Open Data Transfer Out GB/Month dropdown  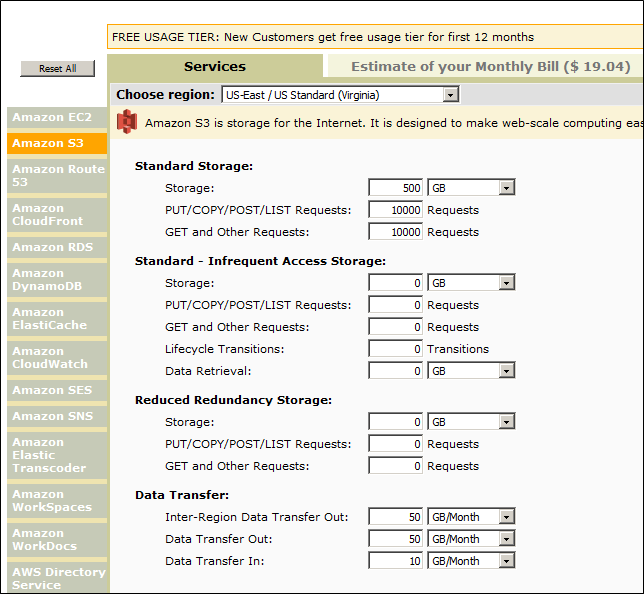(x=471, y=539)
